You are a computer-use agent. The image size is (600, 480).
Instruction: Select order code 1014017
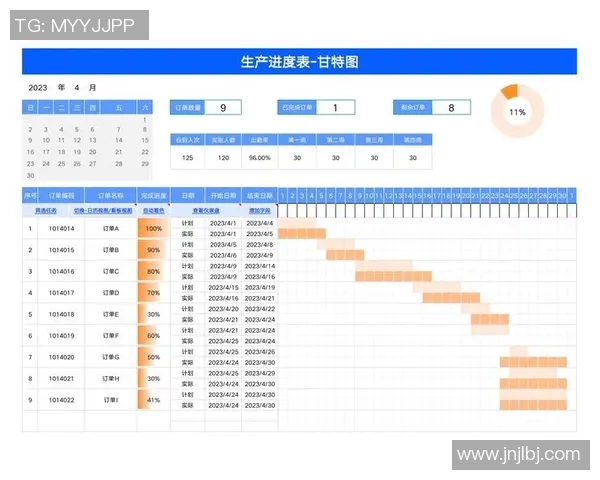click(x=61, y=293)
